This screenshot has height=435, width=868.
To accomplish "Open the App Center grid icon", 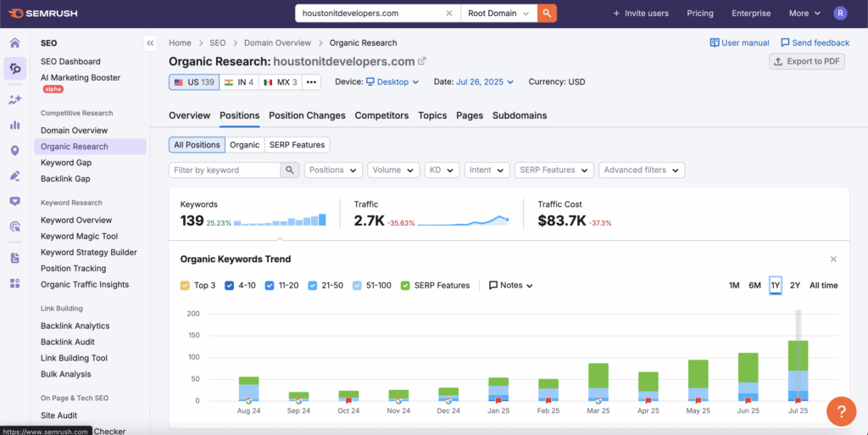I will 15,283.
